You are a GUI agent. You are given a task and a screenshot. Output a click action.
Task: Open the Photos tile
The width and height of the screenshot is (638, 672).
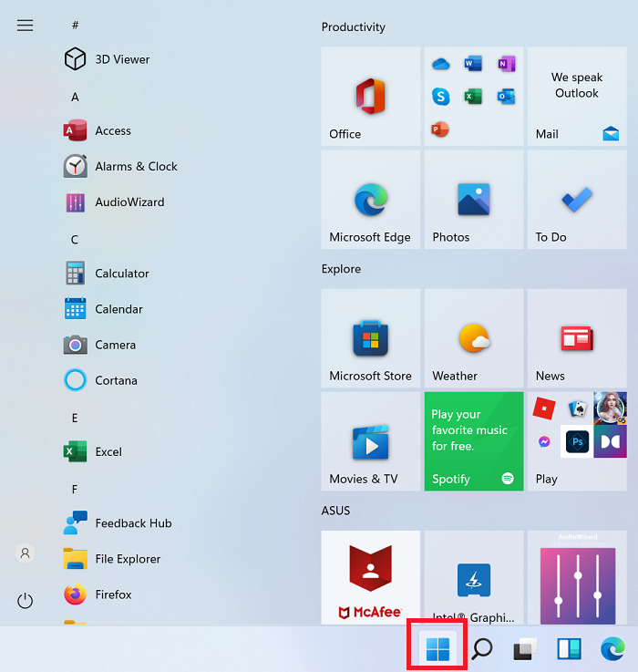click(474, 200)
